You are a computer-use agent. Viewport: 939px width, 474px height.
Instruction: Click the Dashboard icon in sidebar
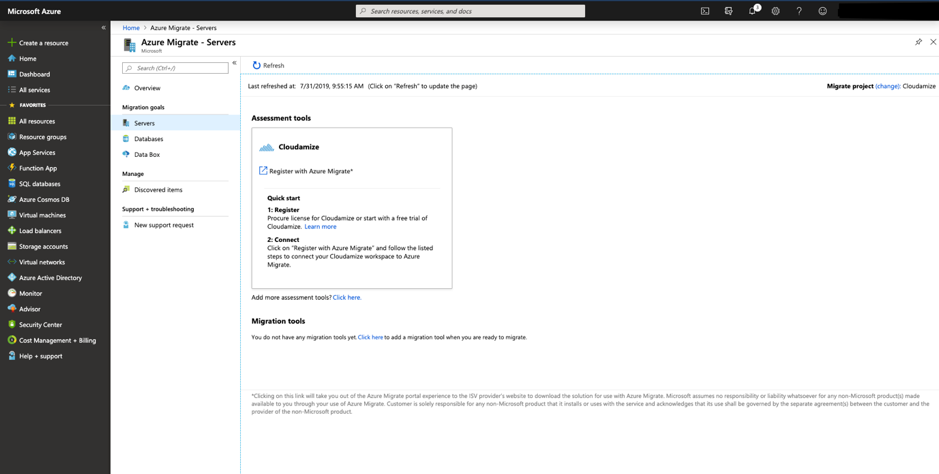tap(11, 74)
